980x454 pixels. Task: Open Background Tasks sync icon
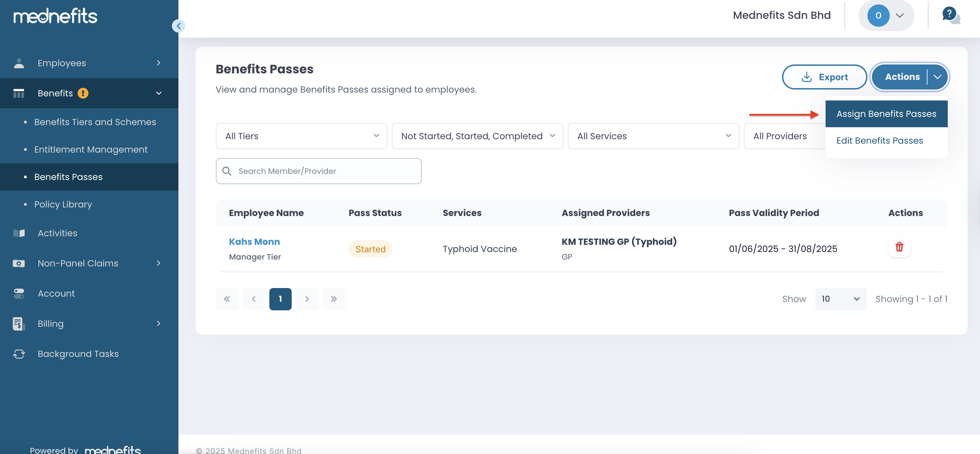pos(19,354)
